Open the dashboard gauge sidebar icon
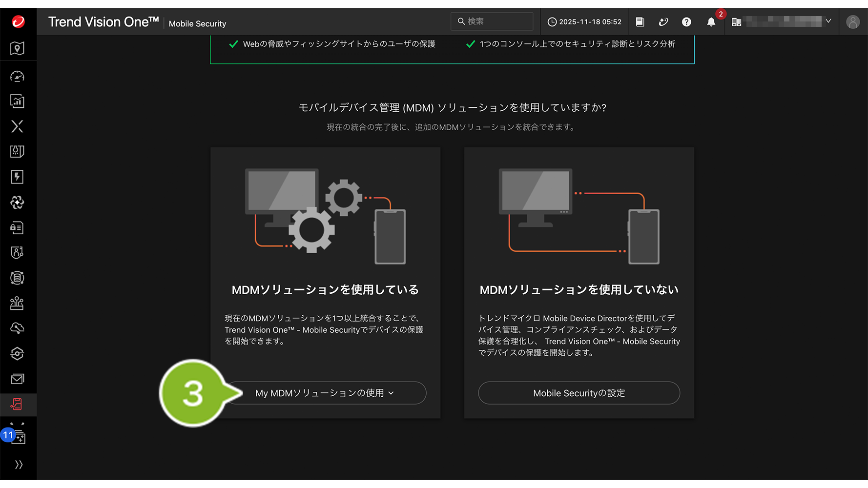Viewport: 868px width, 488px height. (x=18, y=77)
